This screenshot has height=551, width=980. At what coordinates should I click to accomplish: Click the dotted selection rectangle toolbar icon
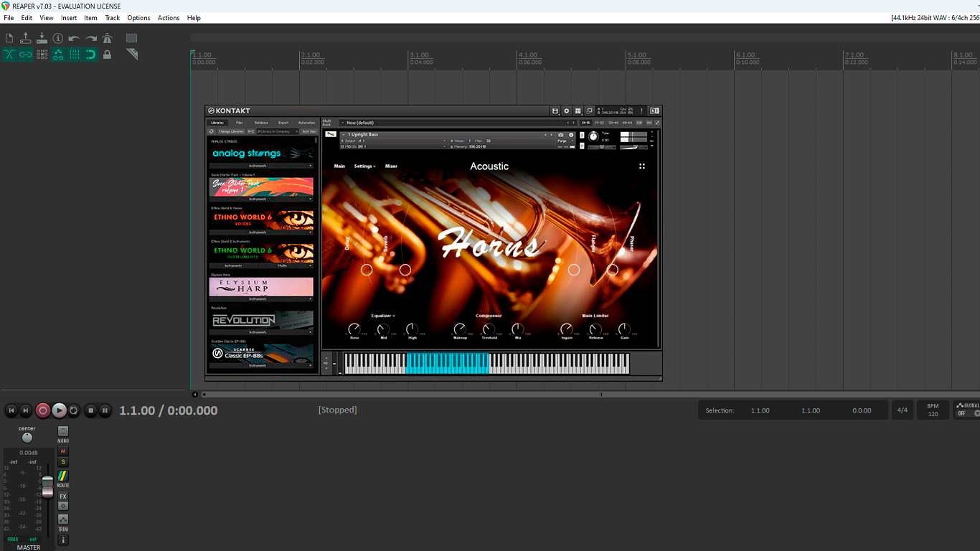(132, 38)
